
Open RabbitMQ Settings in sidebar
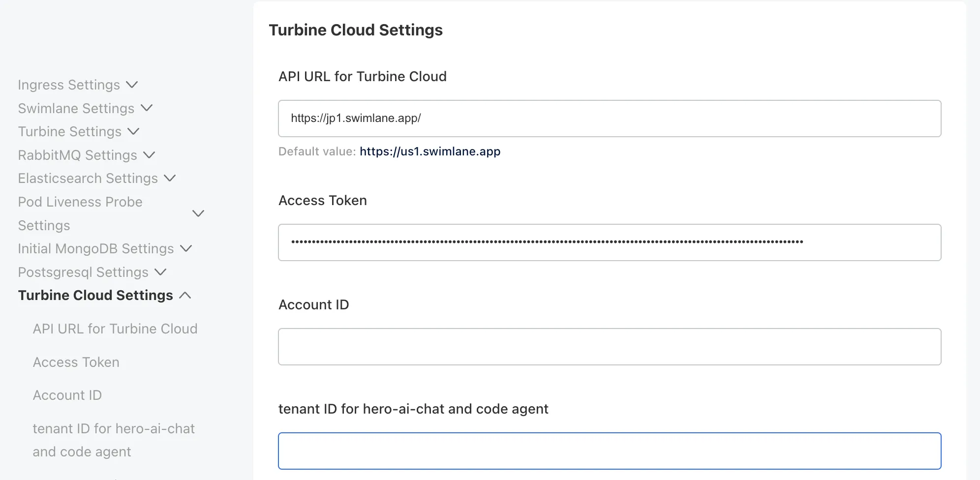78,155
